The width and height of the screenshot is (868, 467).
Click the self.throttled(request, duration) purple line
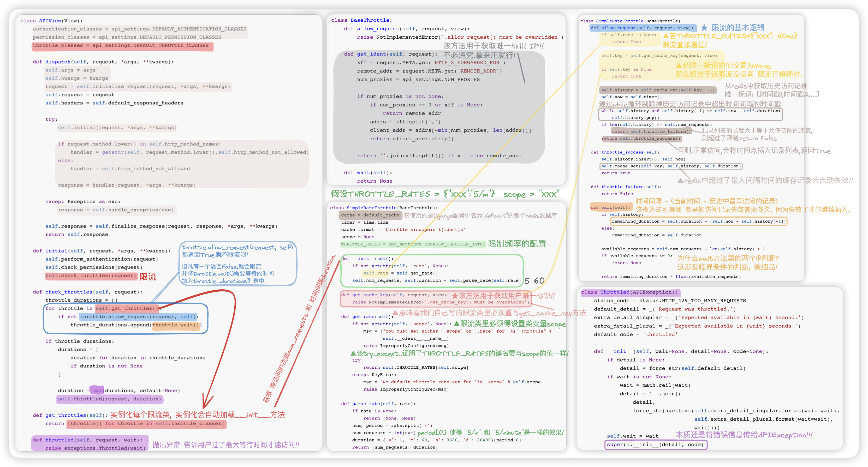110,399
